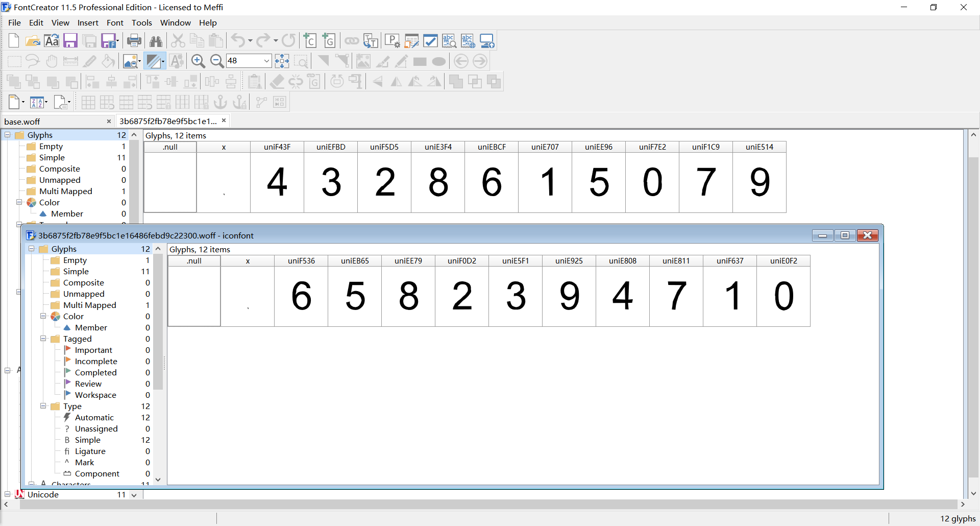980x526 pixels.
Task: Open the zoom level 48 combo box
Action: pyautogui.click(x=248, y=61)
